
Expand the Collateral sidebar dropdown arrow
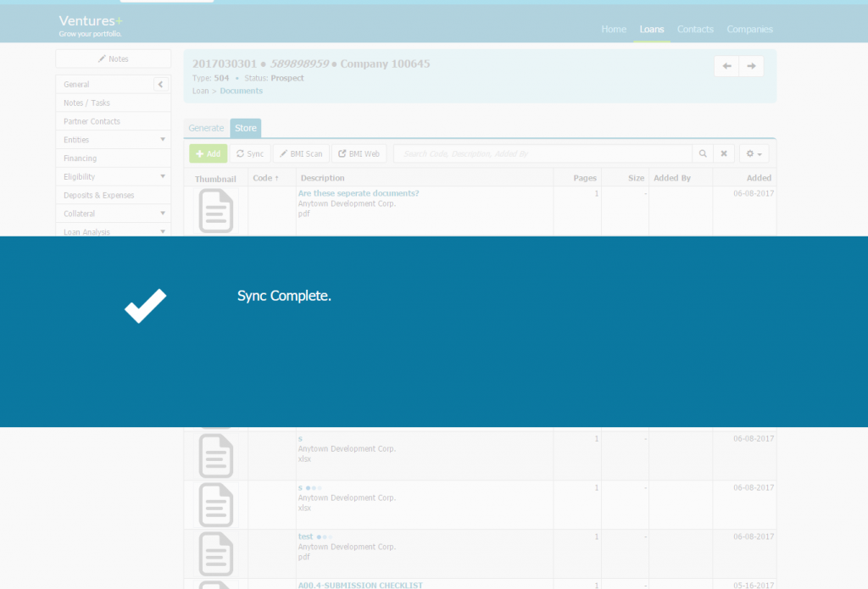pos(163,213)
